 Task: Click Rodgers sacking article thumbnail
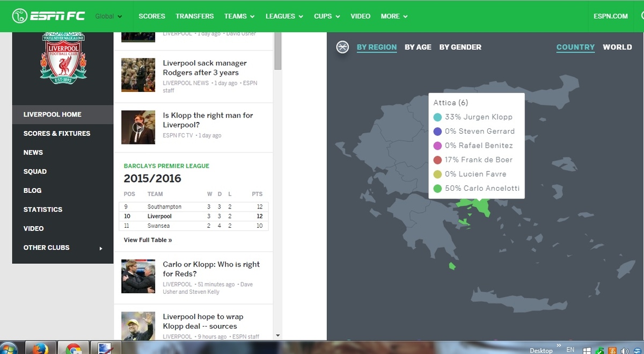click(x=138, y=75)
